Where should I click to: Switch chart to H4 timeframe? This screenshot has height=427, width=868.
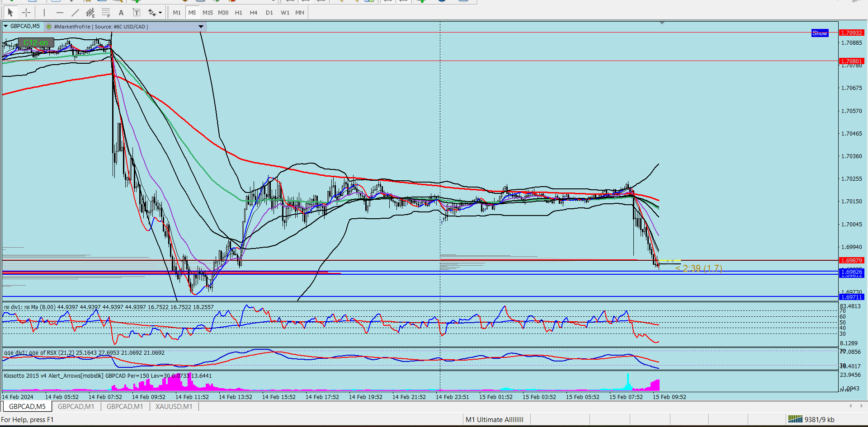pyautogui.click(x=254, y=13)
